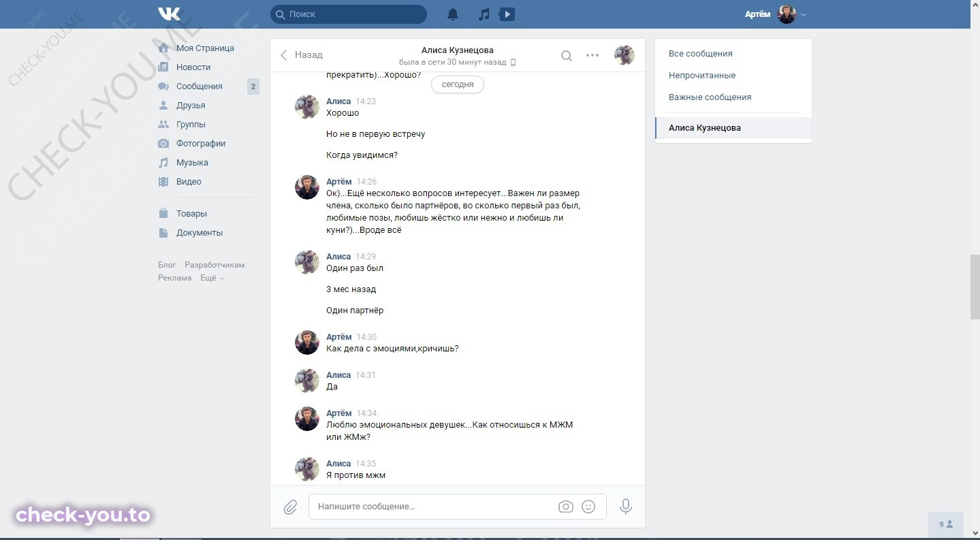Click the paperclip attachment icon
This screenshot has height=540, width=980.
point(290,507)
